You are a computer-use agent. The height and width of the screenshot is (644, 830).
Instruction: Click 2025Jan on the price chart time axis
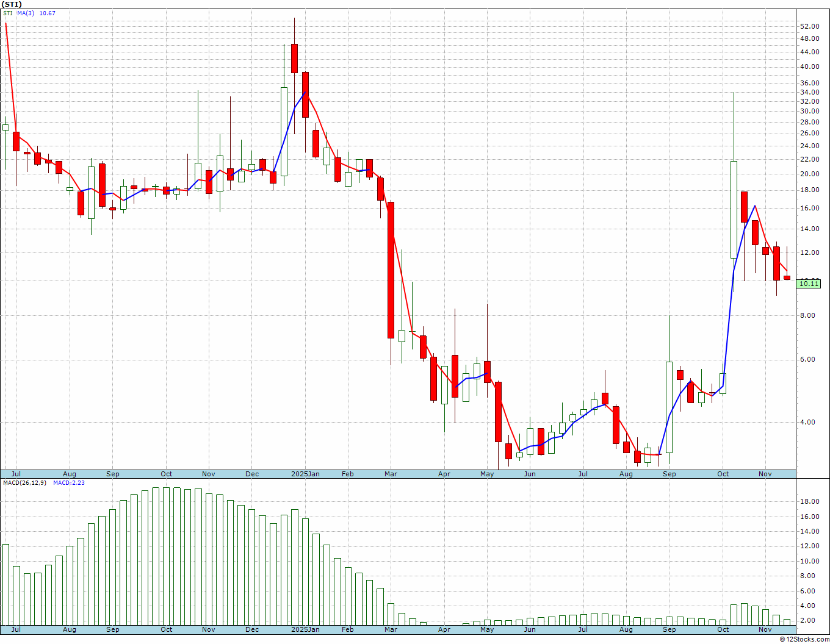pyautogui.click(x=305, y=474)
